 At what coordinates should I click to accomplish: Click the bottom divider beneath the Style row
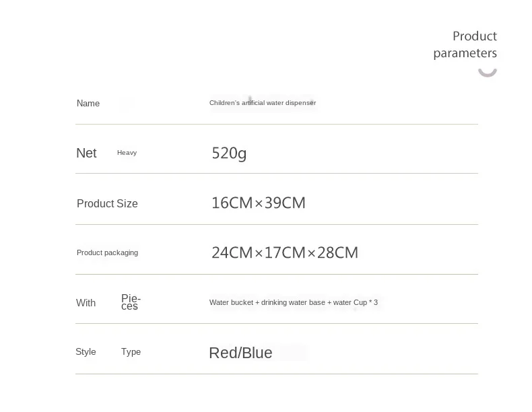(x=276, y=374)
